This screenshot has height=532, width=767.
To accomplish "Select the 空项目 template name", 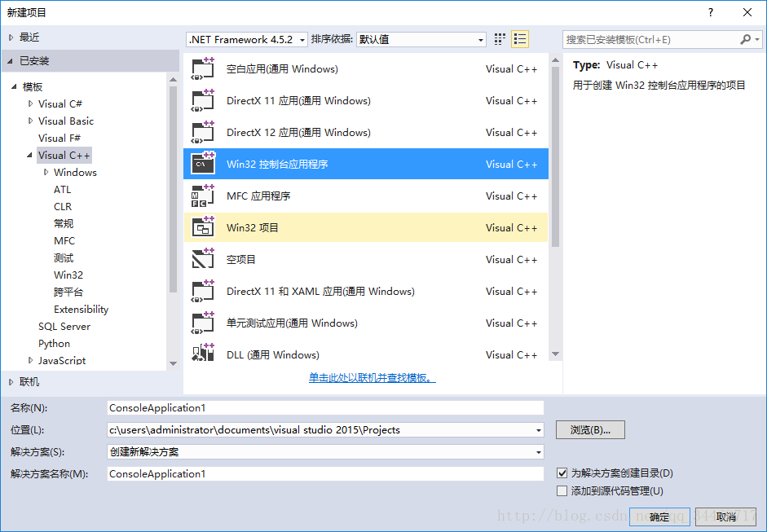I will [240, 260].
